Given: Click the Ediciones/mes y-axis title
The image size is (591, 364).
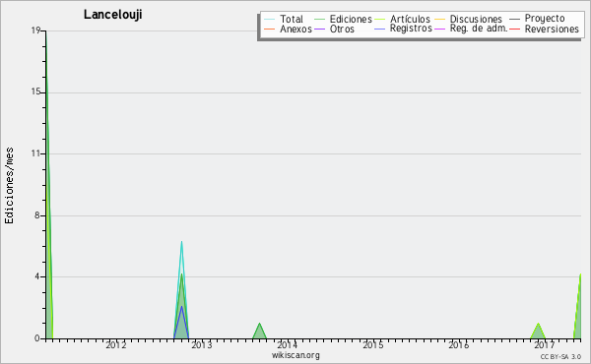Looking at the screenshot, I should pos(9,185).
